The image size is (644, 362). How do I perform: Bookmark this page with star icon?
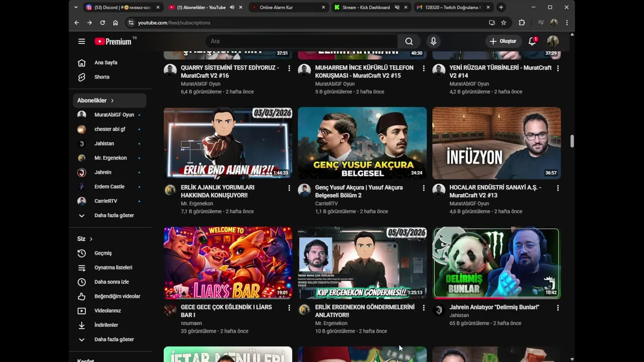(x=504, y=23)
